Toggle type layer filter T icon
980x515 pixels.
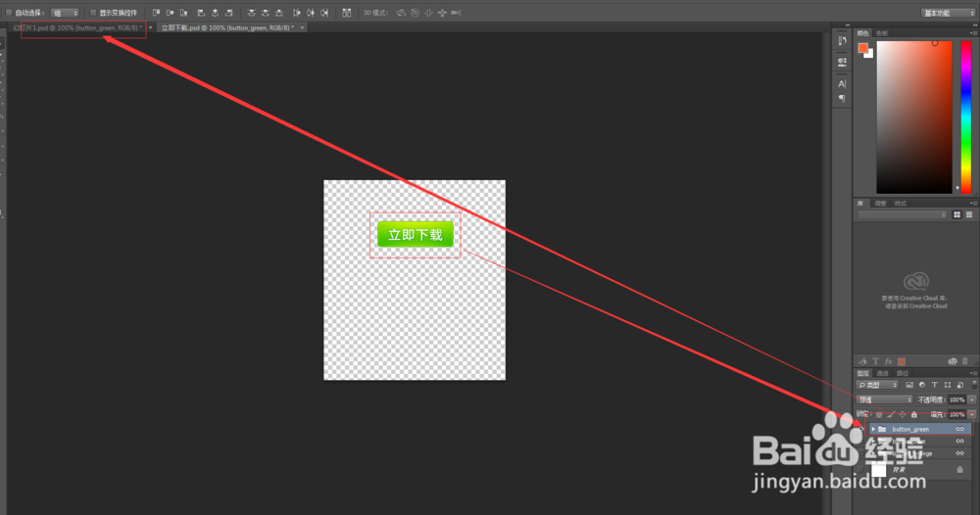[934, 385]
